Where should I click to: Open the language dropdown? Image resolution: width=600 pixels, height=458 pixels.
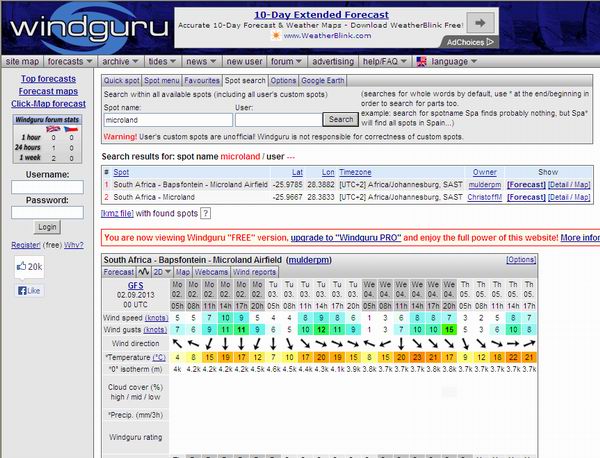(x=454, y=62)
